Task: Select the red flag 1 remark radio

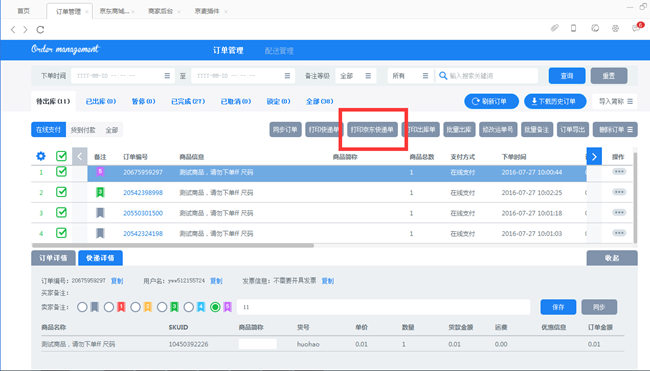Action: point(109,307)
